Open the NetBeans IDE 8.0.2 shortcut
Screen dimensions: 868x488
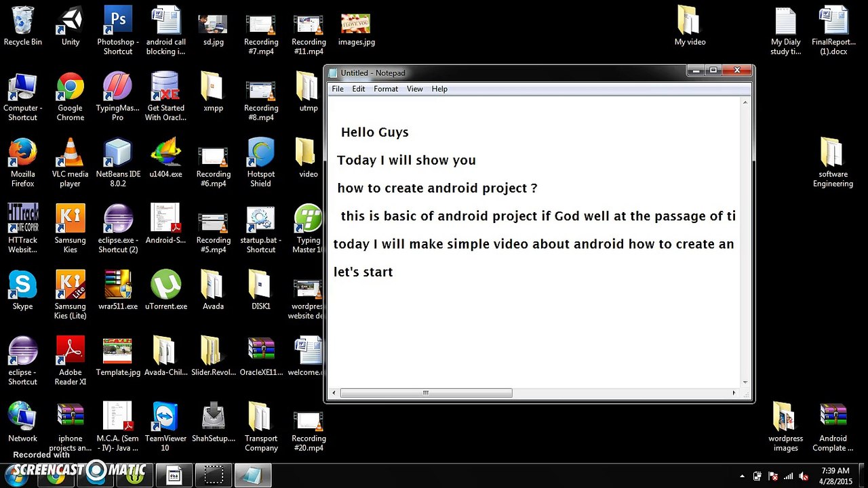click(x=118, y=154)
